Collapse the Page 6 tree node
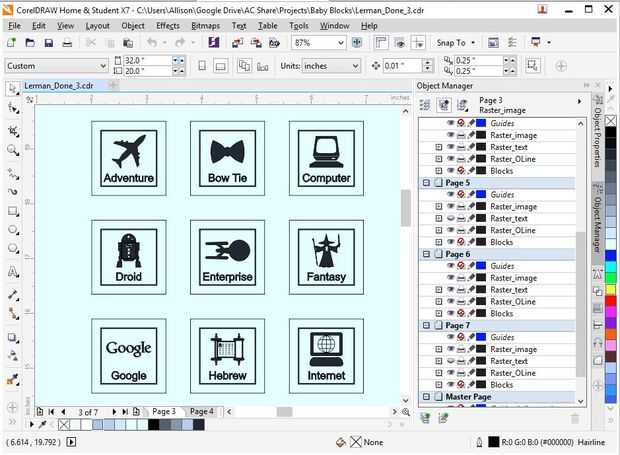The image size is (620, 455). coord(426,254)
